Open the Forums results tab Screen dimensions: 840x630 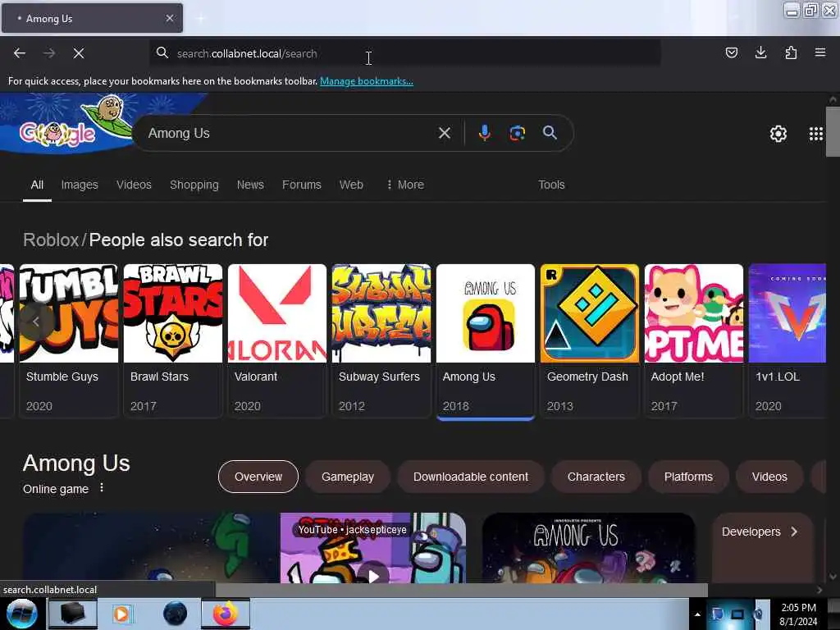click(302, 185)
